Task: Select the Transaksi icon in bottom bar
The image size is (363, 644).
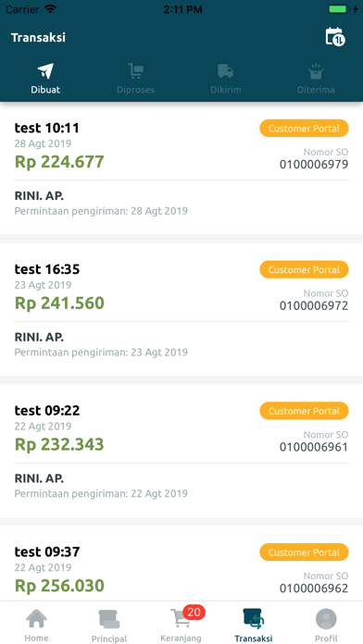Action: pyautogui.click(x=253, y=619)
